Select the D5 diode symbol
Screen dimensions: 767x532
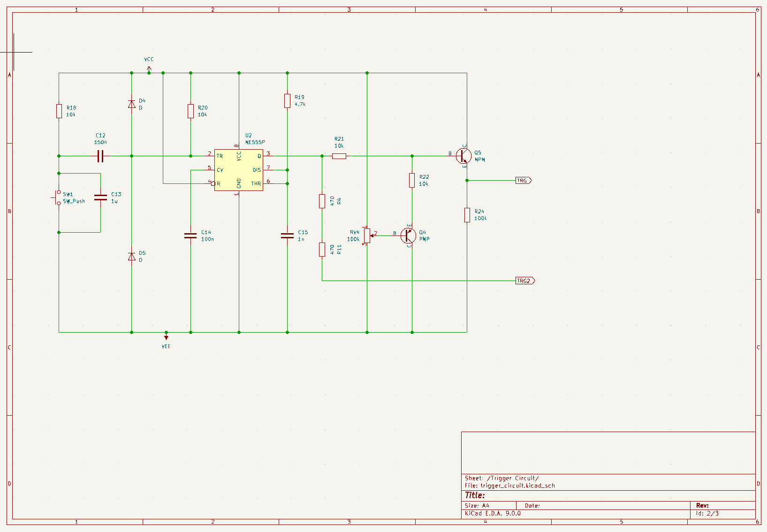(132, 256)
